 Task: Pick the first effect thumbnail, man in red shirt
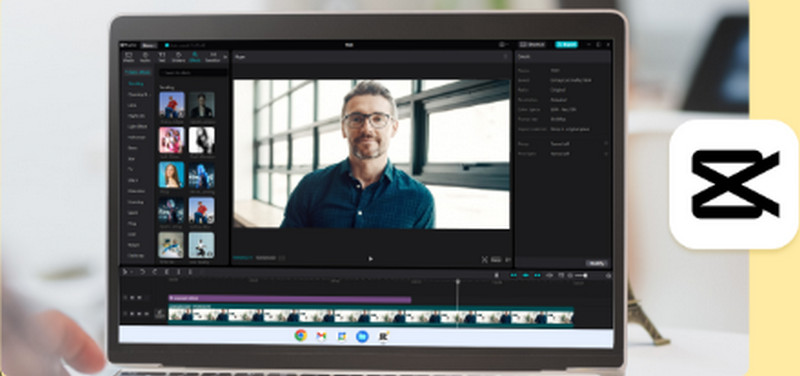point(171,105)
